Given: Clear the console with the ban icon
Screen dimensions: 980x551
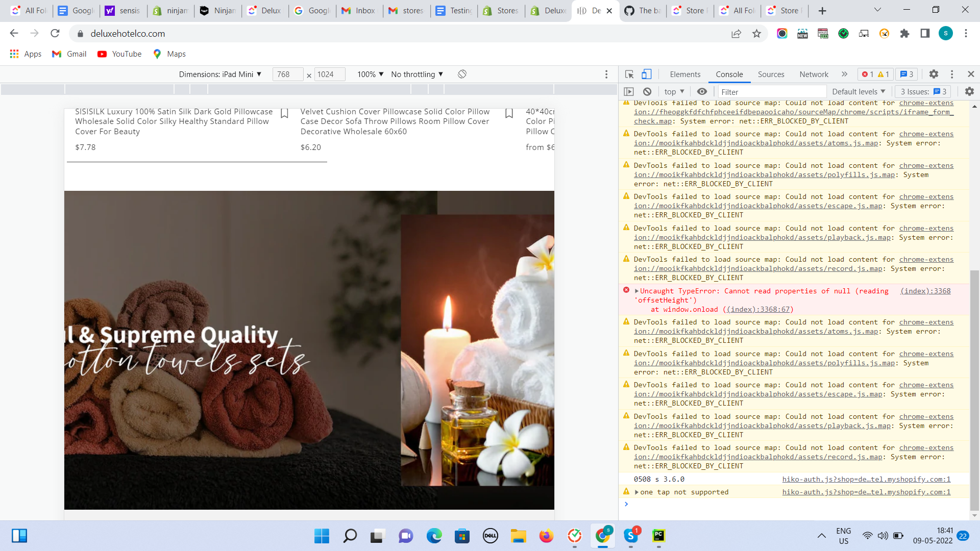Looking at the screenshot, I should pos(647,92).
